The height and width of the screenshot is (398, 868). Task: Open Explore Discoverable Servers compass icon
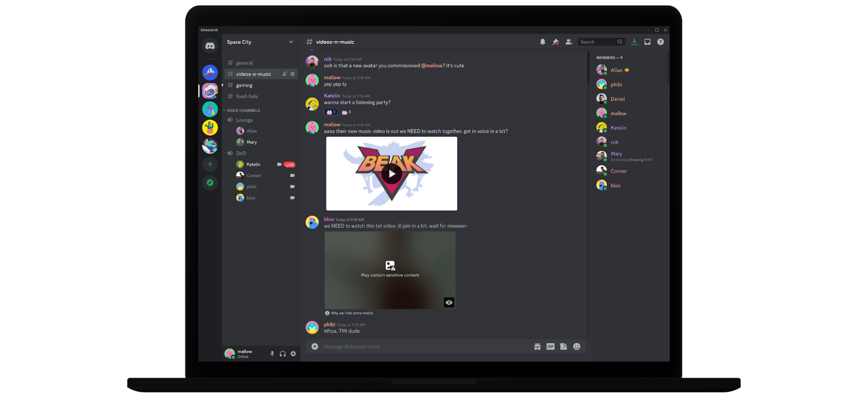coord(210,183)
